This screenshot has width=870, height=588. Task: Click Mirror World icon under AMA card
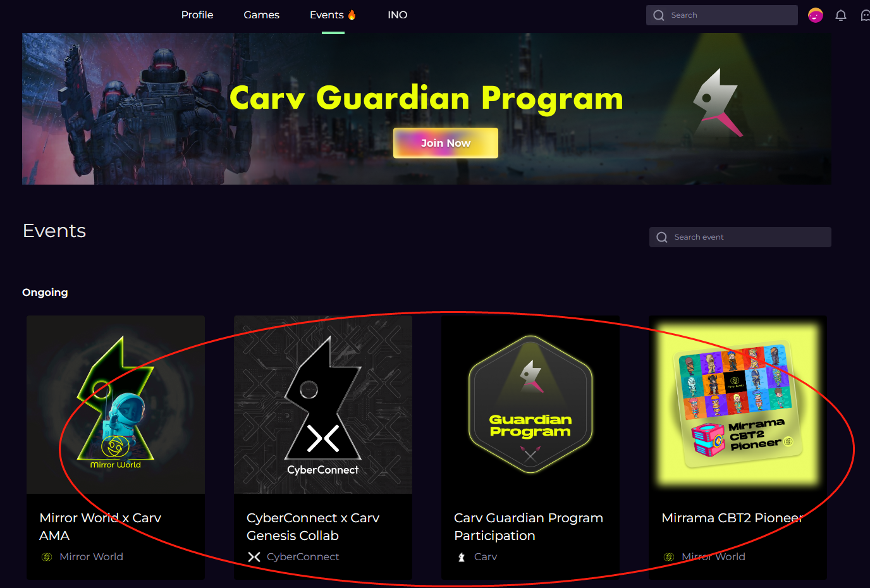point(47,557)
